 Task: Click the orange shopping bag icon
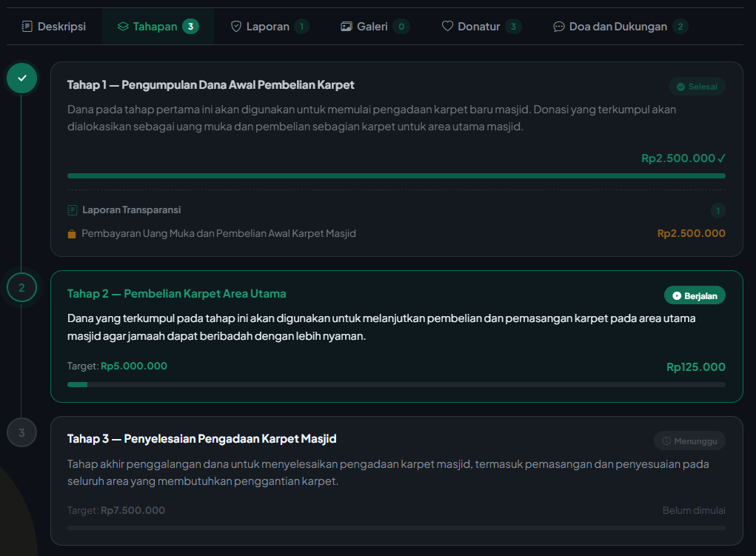click(72, 234)
